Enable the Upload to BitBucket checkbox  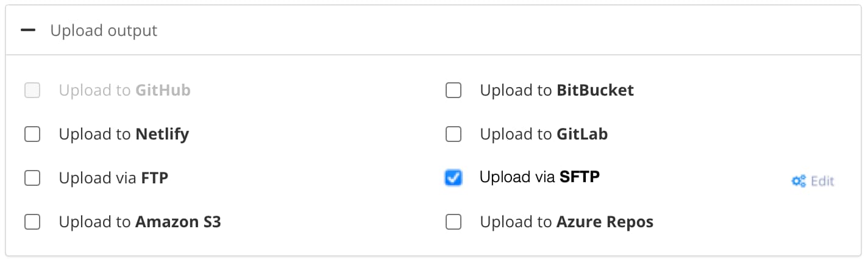pos(454,91)
